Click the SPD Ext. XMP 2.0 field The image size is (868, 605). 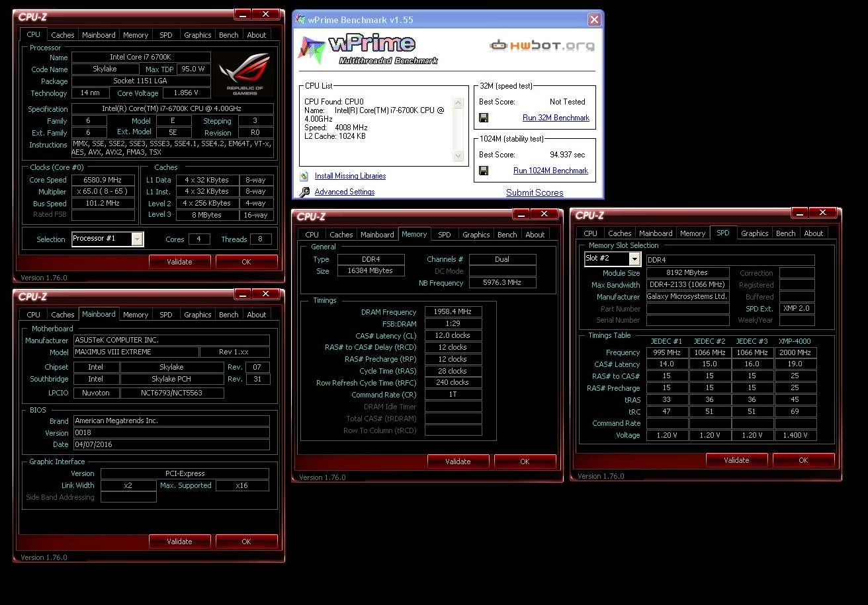coord(797,309)
